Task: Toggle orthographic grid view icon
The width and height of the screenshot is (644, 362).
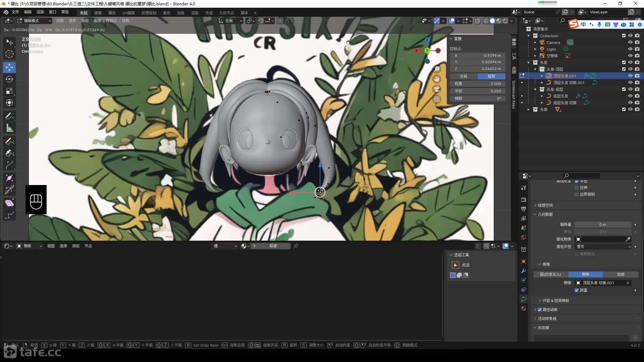Action: pyautogui.click(x=437, y=99)
